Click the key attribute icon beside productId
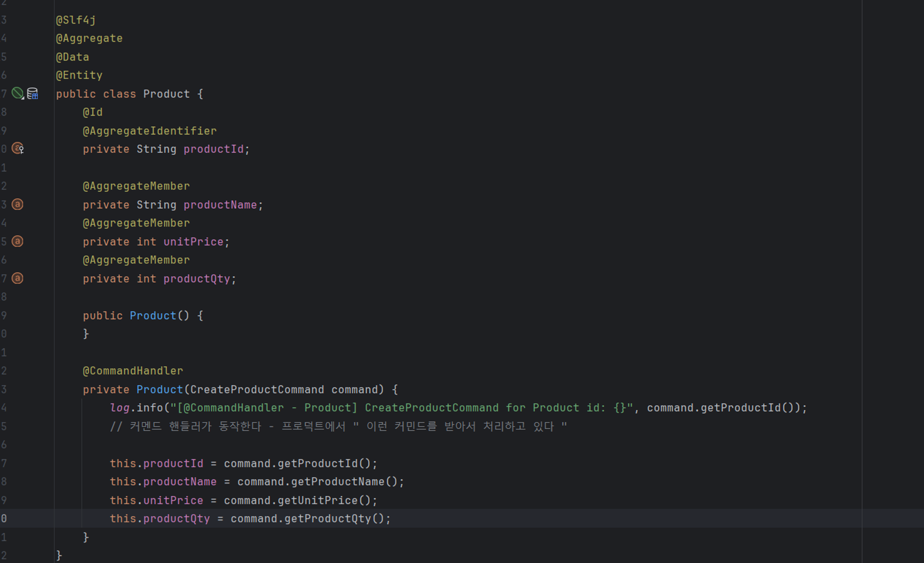 [x=18, y=148]
